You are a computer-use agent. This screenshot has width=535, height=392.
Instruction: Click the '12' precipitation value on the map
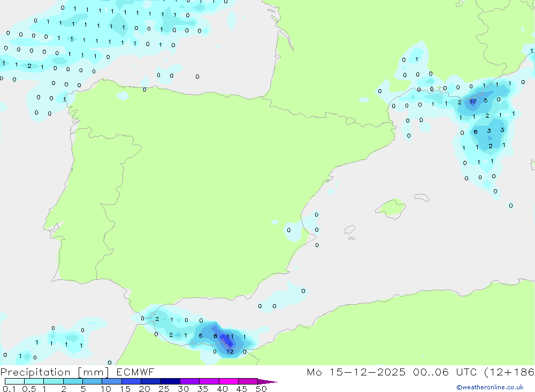click(x=230, y=351)
